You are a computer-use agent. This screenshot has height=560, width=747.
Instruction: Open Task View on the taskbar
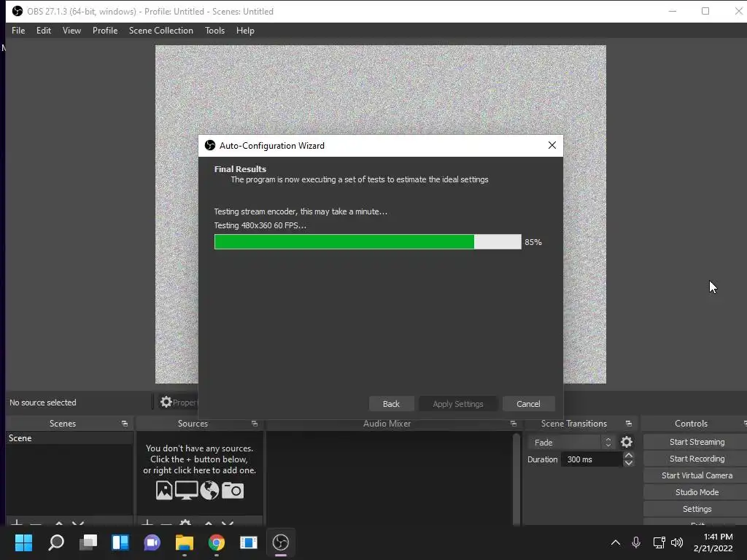click(x=88, y=542)
